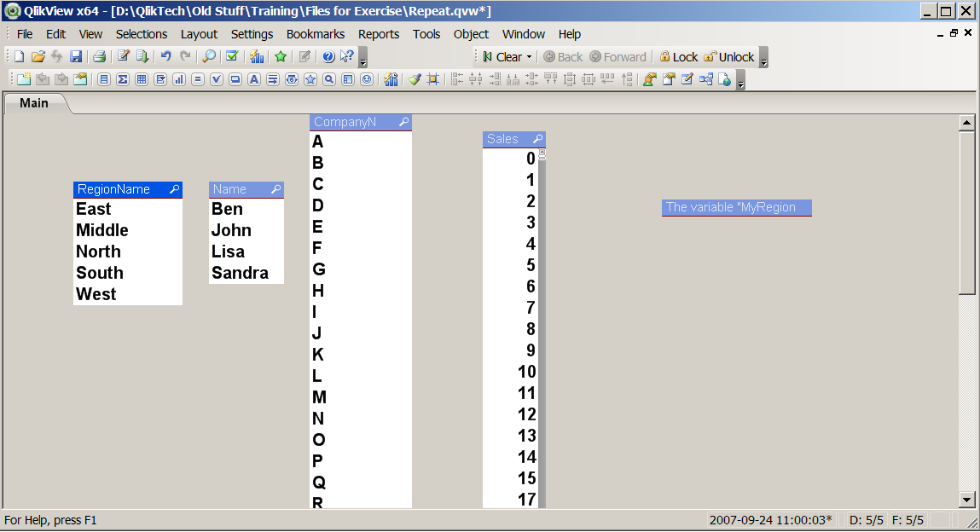
Task: Click the 'The variable "MyRegion' input box caption
Action: (x=737, y=207)
